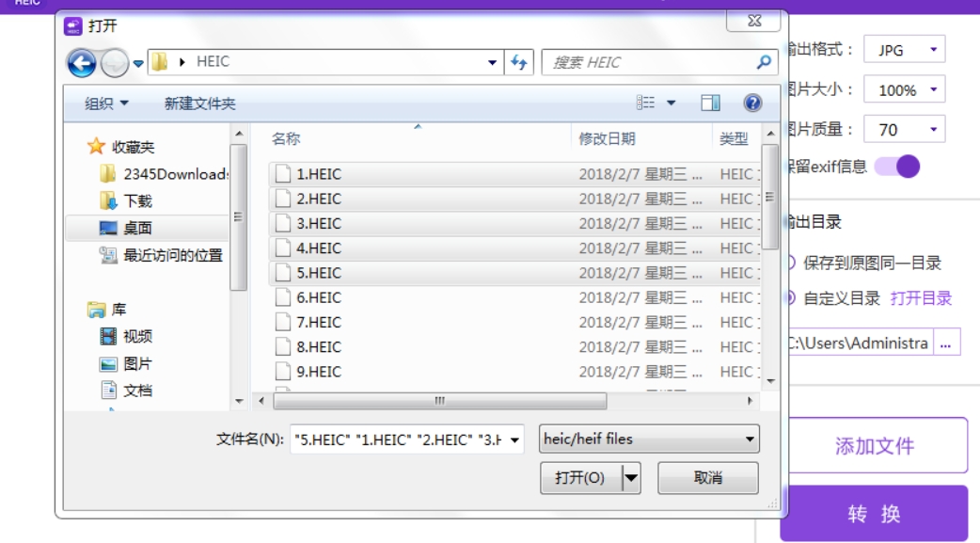The width and height of the screenshot is (980, 543).
Task: Create a new folder with 新建文件夹
Action: 199,104
